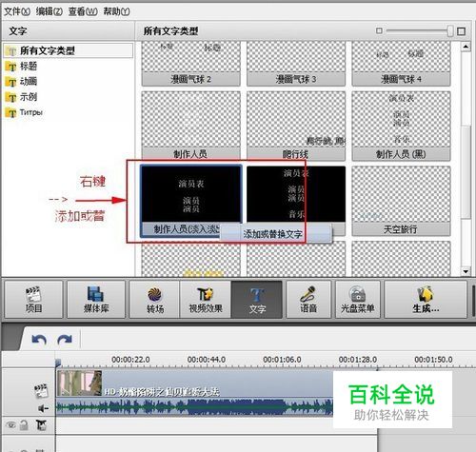Open the 查看 menu
The image size is (476, 452).
point(83,11)
